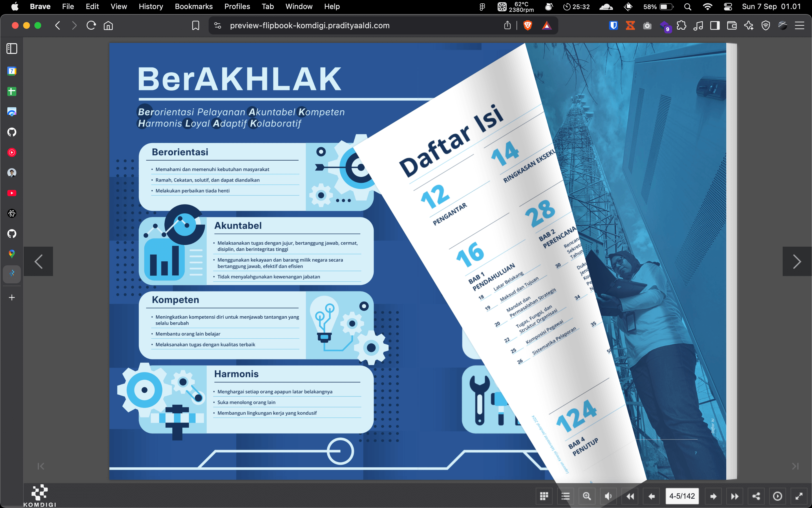
Task: Open Brave hamburger main menu
Action: (799, 25)
